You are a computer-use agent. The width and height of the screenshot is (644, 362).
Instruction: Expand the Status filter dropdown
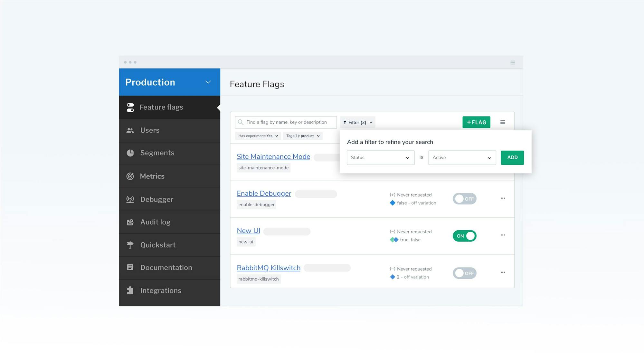click(x=380, y=157)
